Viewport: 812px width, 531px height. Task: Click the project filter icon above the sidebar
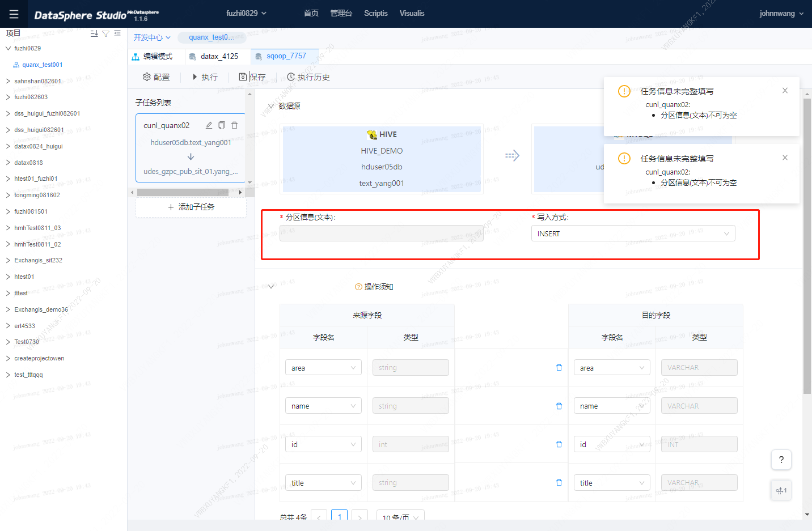point(105,33)
